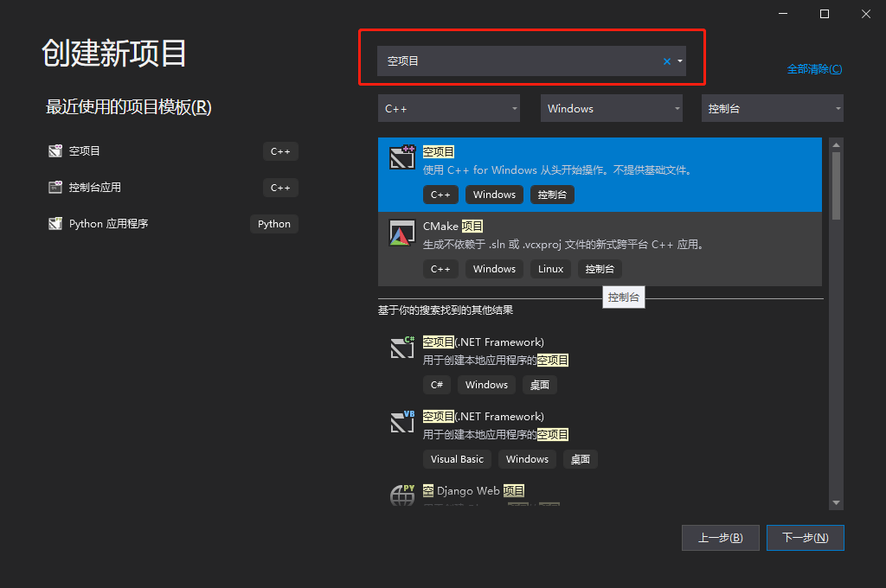The height and width of the screenshot is (588, 886).
Task: Select the 空 Django Web 项目 template title
Action: [x=473, y=491]
